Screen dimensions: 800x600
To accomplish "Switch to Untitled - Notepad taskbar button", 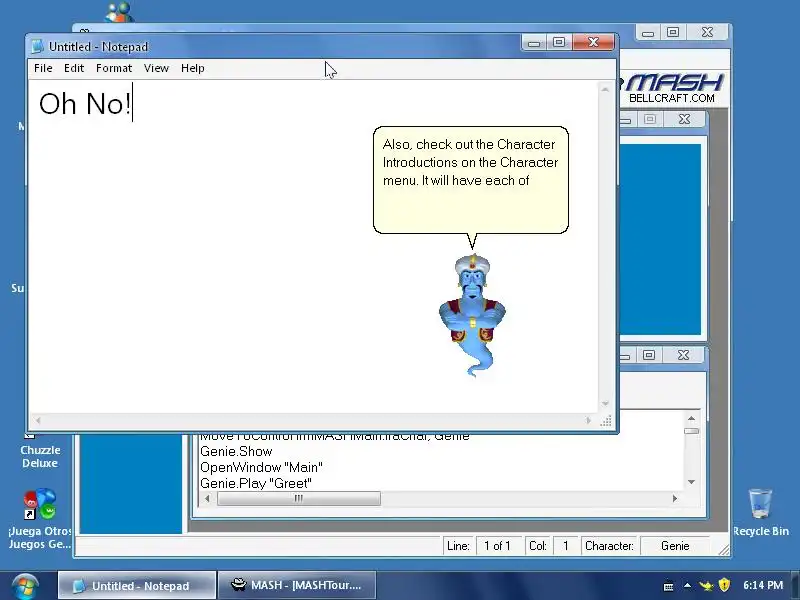I will pyautogui.click(x=137, y=586).
